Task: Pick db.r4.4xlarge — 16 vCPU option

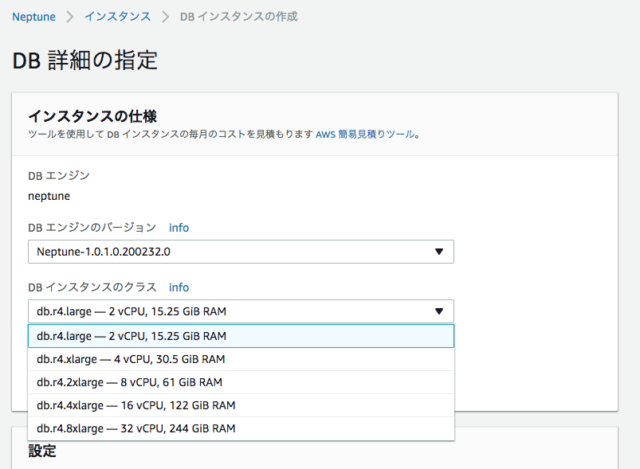Action: point(241,405)
